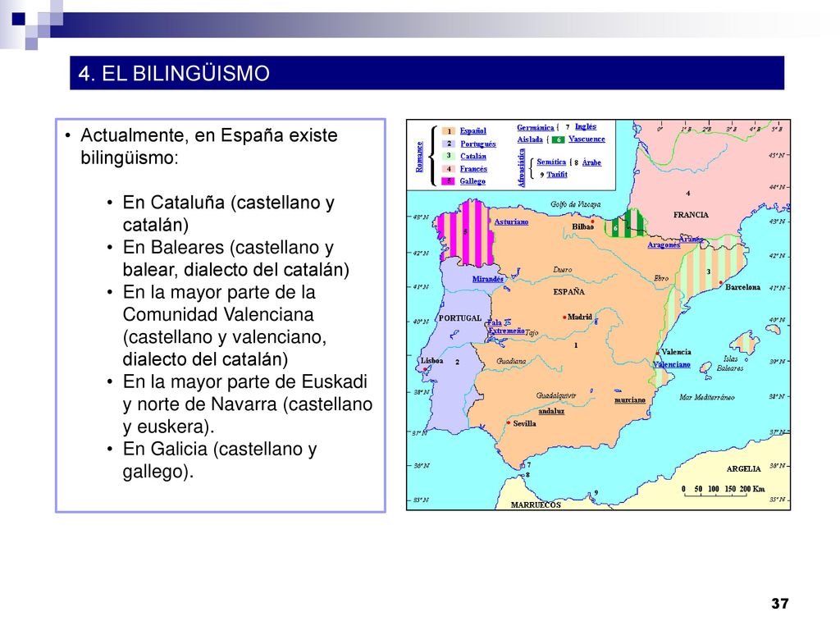Click the Duero river label

(563, 269)
